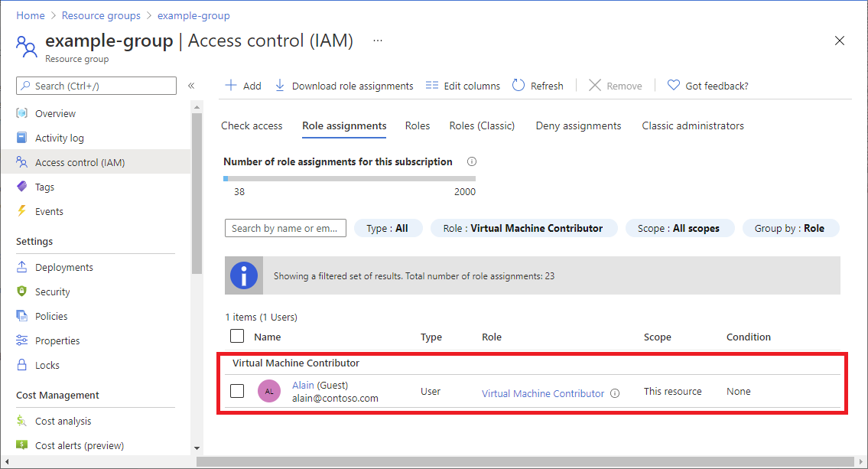The width and height of the screenshot is (868, 469).
Task: Click the Search by name or email field
Action: click(x=285, y=228)
